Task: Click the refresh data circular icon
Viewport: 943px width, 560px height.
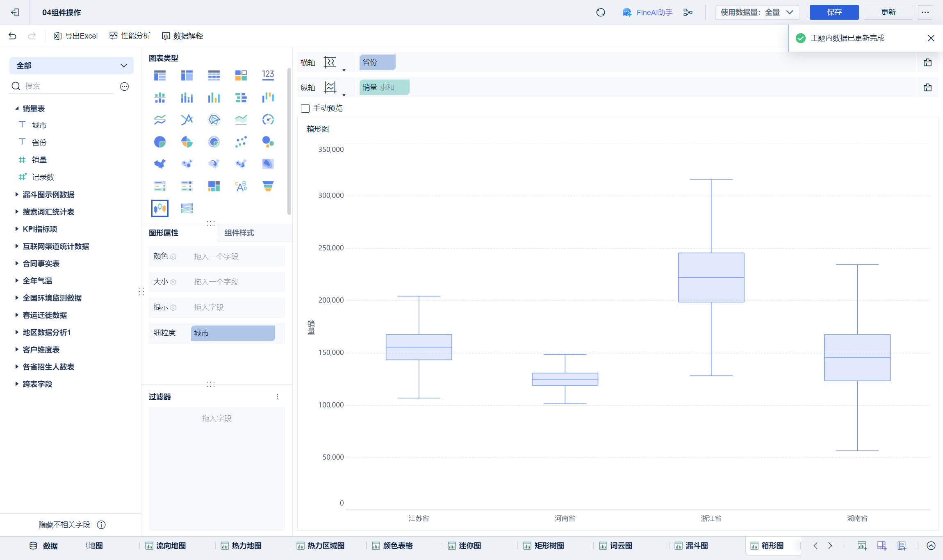Action: click(x=600, y=12)
